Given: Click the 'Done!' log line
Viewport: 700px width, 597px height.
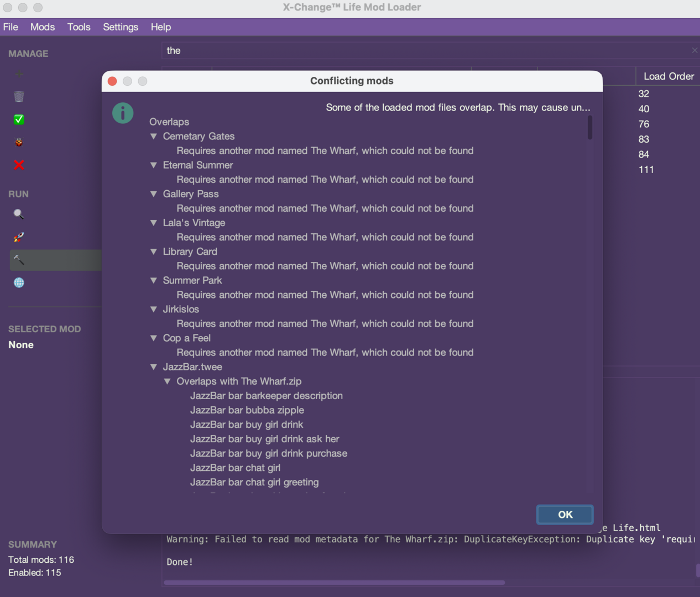Looking at the screenshot, I should [x=180, y=562].
